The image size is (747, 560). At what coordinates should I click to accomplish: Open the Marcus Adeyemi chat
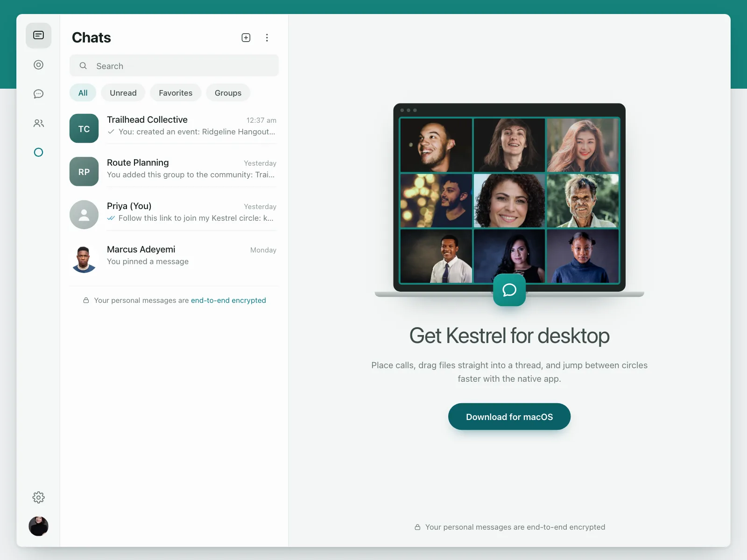tap(174, 258)
